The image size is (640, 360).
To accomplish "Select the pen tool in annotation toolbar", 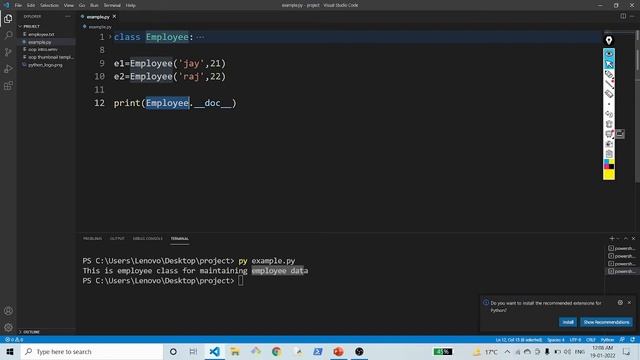I will 609,74.
